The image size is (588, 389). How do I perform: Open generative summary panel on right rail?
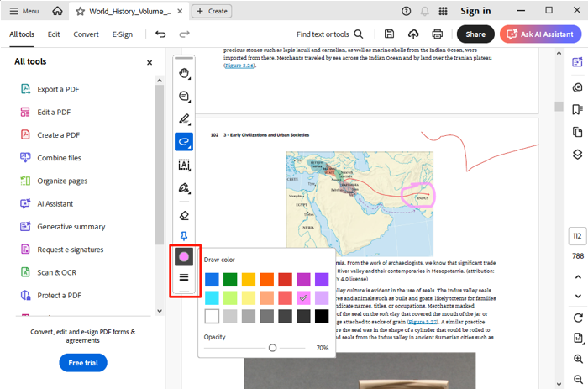(x=578, y=62)
